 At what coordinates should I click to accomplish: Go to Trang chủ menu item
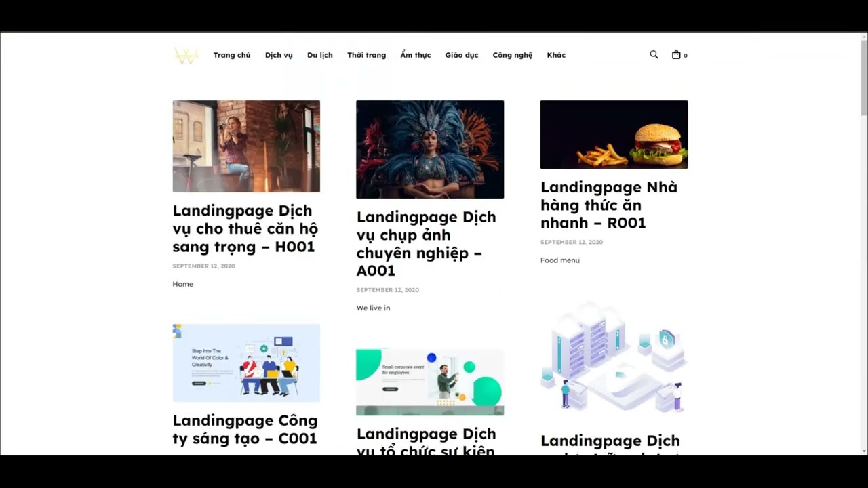tap(232, 55)
